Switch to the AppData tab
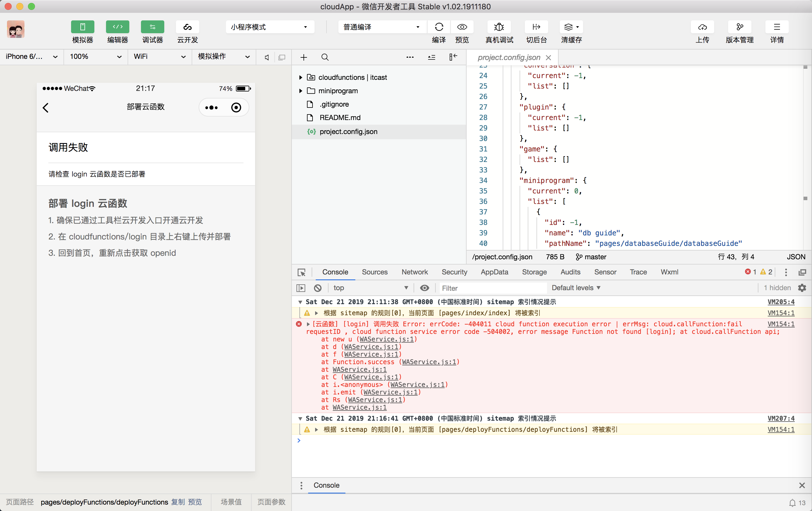The width and height of the screenshot is (812, 511). point(494,272)
